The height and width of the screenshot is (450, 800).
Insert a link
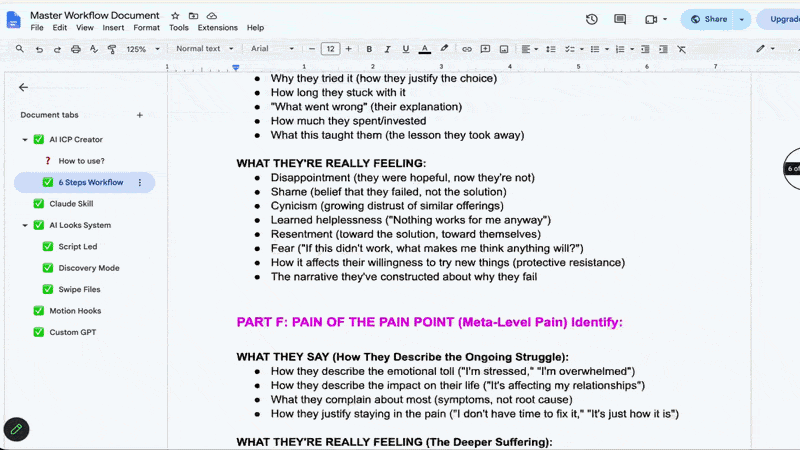(x=467, y=49)
